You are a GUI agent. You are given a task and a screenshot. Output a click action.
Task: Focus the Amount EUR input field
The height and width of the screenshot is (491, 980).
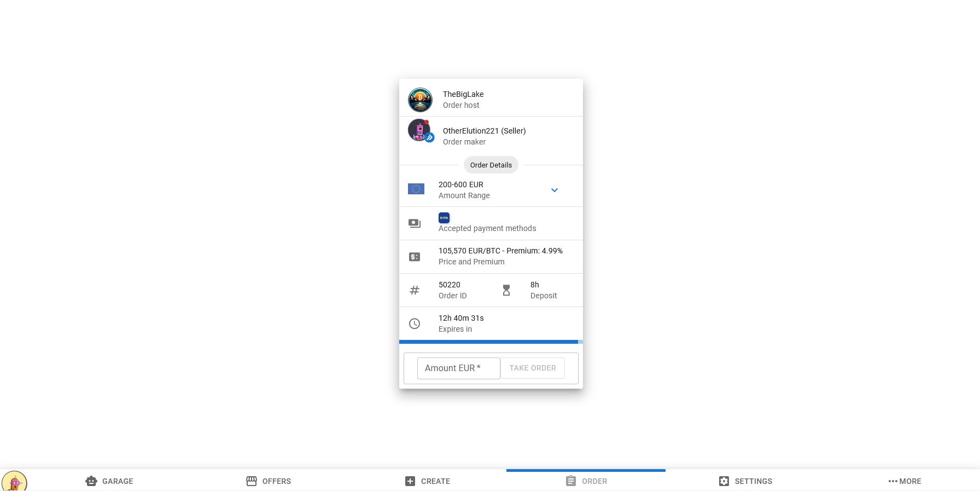[458, 368]
